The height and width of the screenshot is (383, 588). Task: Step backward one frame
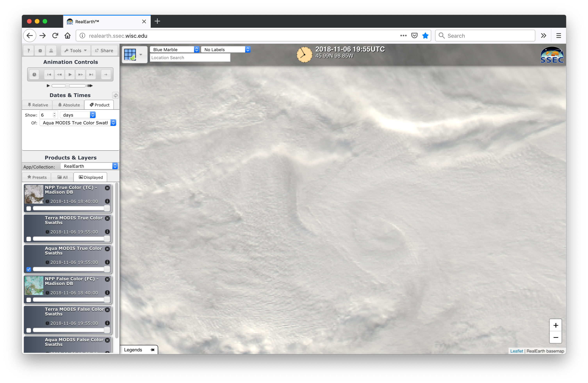pyautogui.click(x=60, y=74)
